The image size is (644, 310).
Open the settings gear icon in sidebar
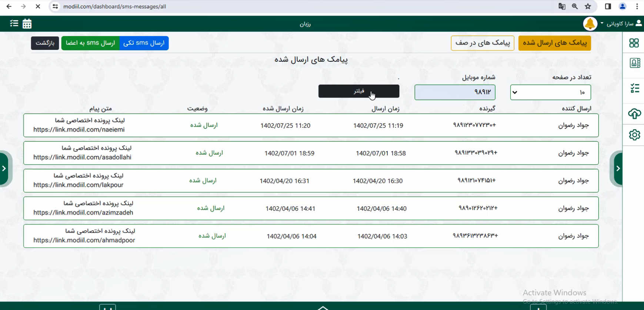[x=634, y=135]
